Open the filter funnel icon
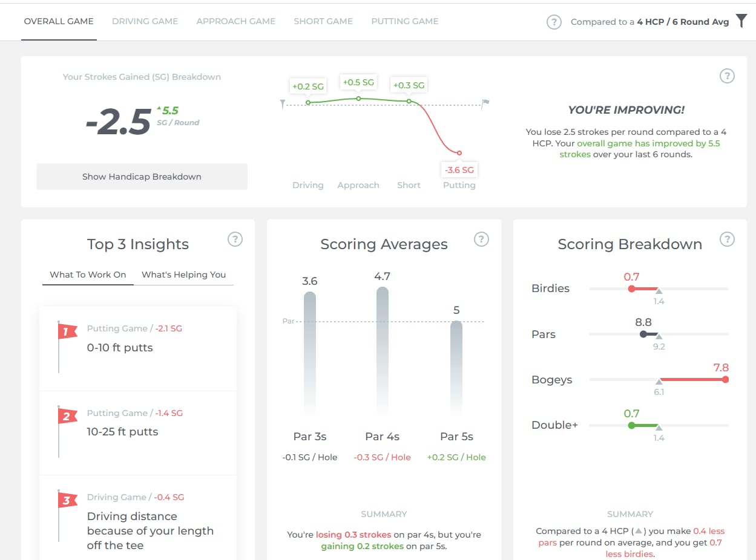756x560 pixels. pyautogui.click(x=741, y=21)
